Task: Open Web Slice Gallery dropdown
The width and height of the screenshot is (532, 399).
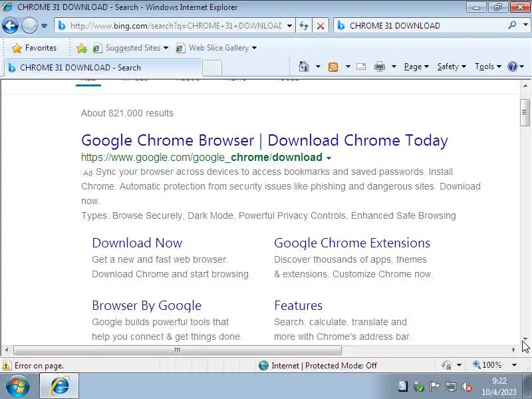Action: (216, 48)
